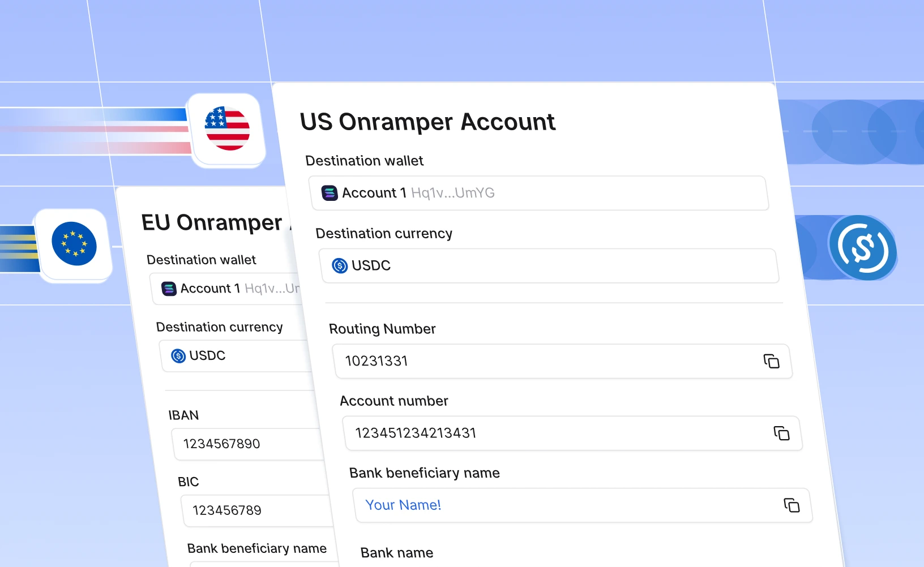
Task: Click EU card 'Destination wallet' label
Action: point(202,260)
